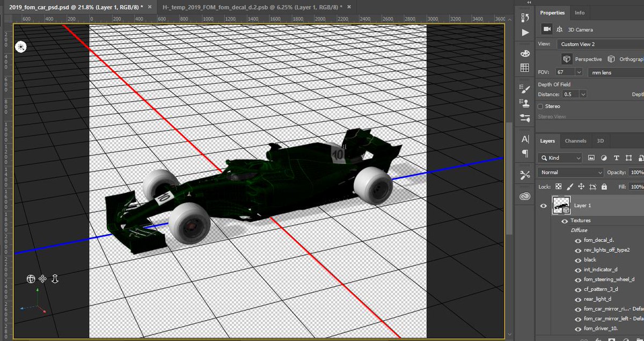Enable the Stereo checkbox
The image size is (644, 341).
541,106
